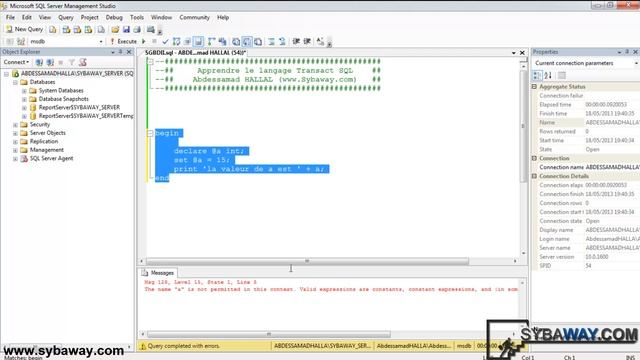Open the File menu

(x=10, y=18)
